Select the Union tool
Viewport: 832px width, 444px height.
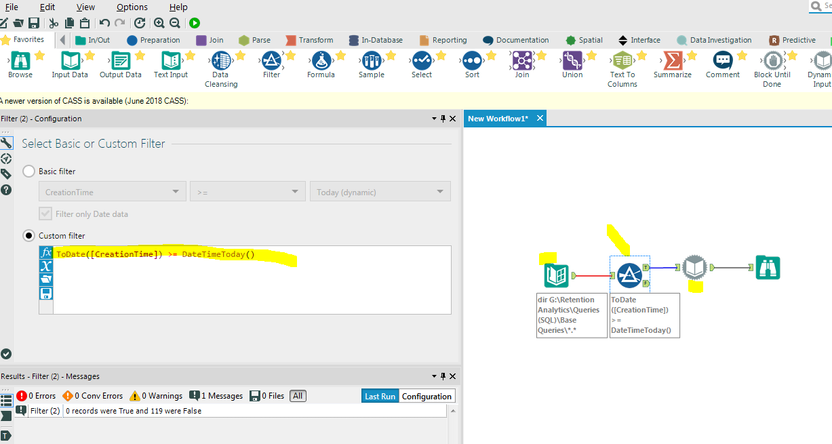[x=572, y=65]
